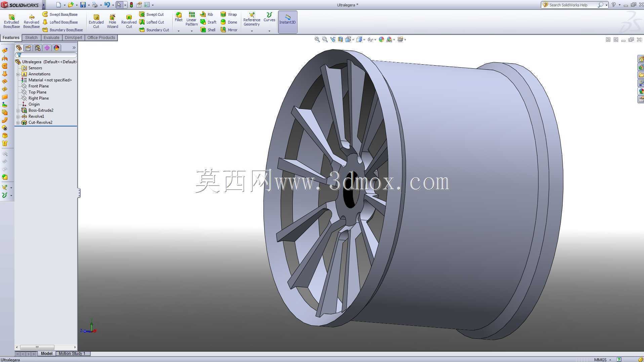Open the SolidWorks Resources task pane
Image resolution: width=644 pixels, height=362 pixels.
tap(641, 59)
